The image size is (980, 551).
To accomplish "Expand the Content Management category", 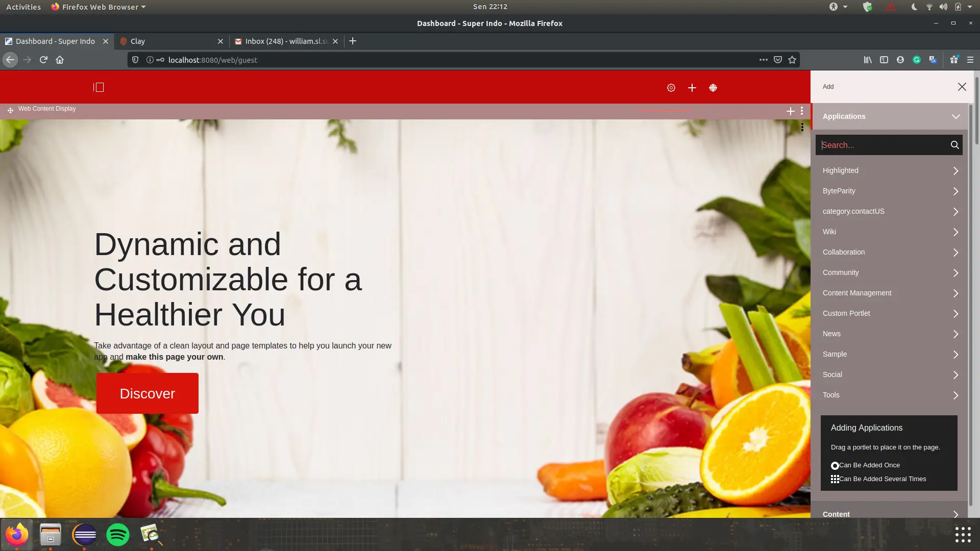I will 889,293.
